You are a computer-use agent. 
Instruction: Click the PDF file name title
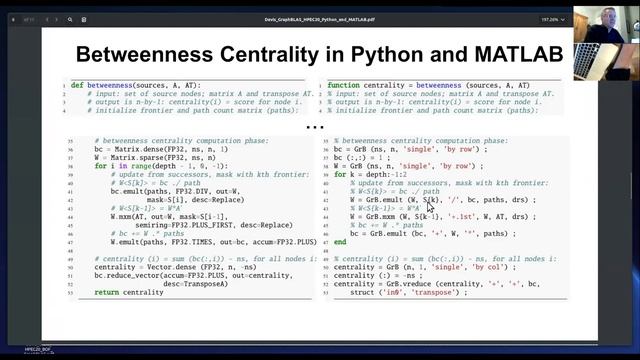(x=319, y=20)
